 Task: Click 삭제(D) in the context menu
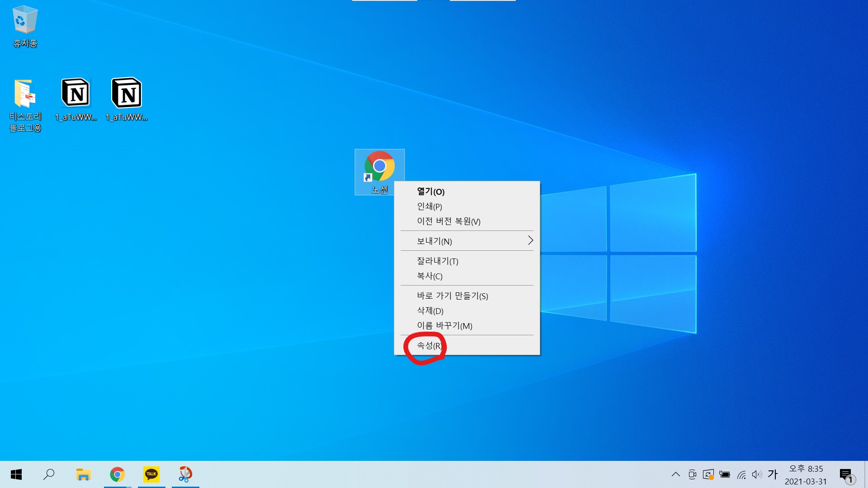430,311
